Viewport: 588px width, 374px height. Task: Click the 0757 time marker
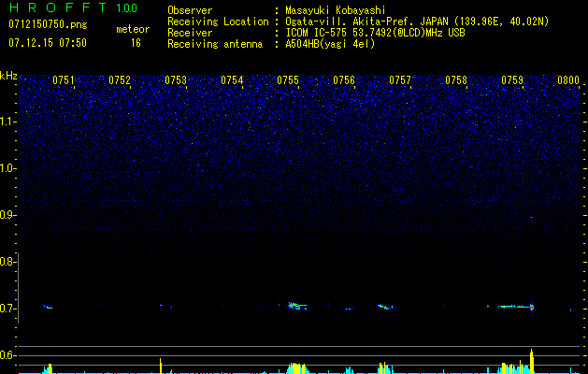coord(400,80)
